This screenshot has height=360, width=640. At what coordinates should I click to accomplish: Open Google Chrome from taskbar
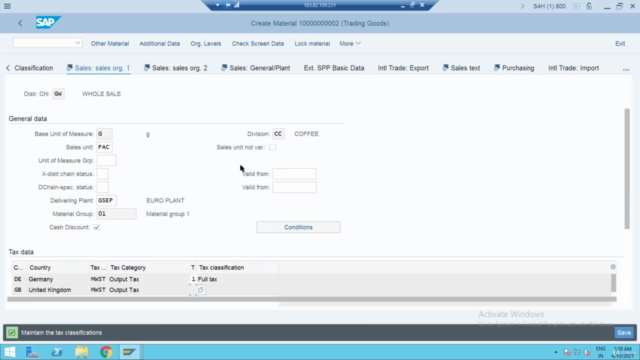(x=106, y=352)
